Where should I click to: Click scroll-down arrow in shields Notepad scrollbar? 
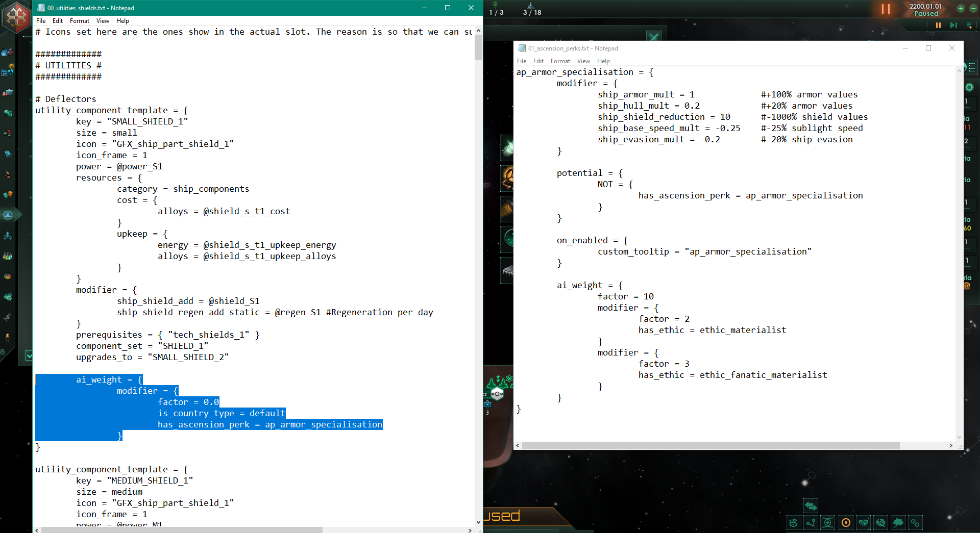pos(478,522)
